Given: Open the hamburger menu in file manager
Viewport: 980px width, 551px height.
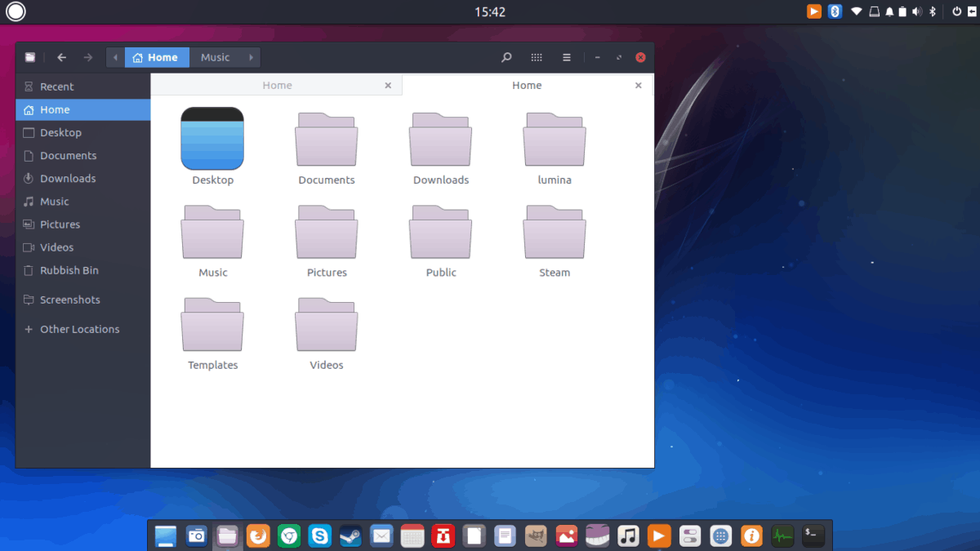Looking at the screenshot, I should [567, 57].
